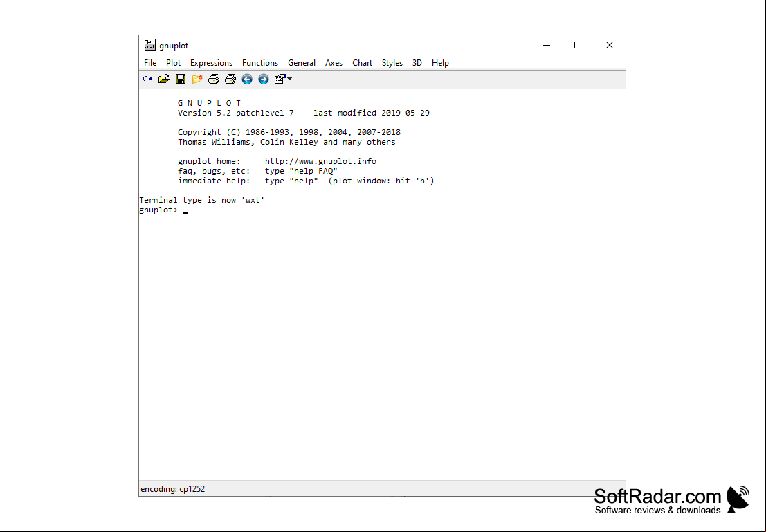Minimize the gnuplot window
766x532 pixels.
[547, 45]
